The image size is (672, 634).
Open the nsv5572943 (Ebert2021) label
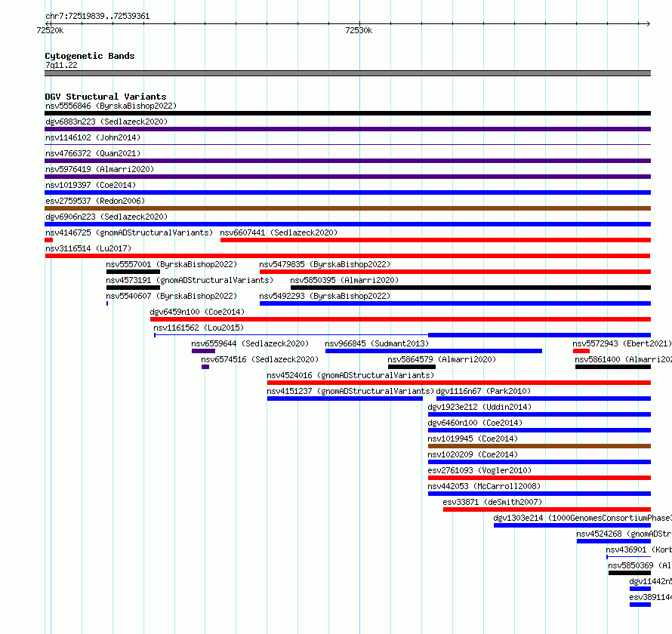(622, 343)
